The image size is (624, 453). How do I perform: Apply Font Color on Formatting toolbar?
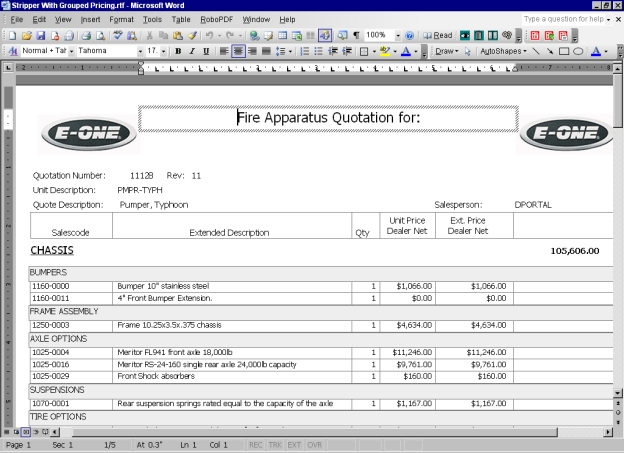coord(406,51)
